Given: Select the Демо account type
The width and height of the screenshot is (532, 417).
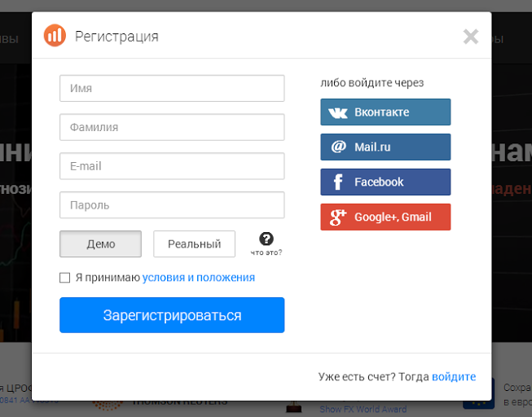Looking at the screenshot, I should click(100, 244).
